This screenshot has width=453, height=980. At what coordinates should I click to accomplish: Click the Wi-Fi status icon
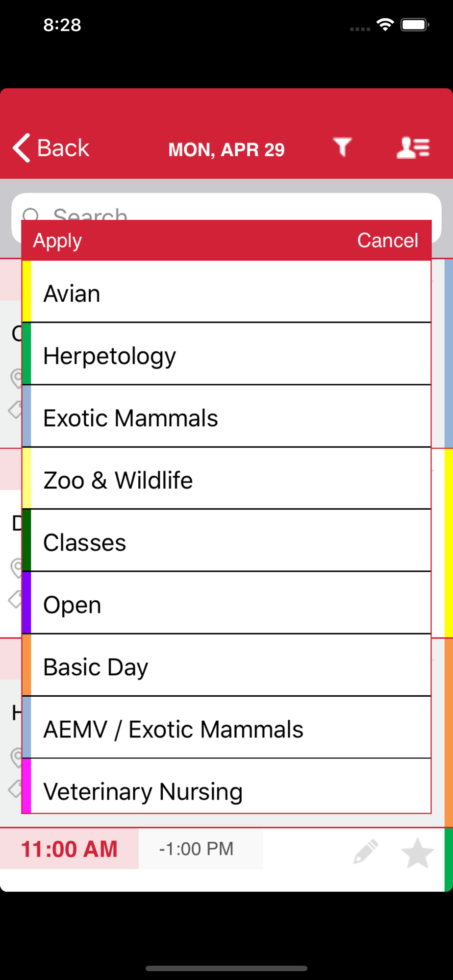[385, 24]
